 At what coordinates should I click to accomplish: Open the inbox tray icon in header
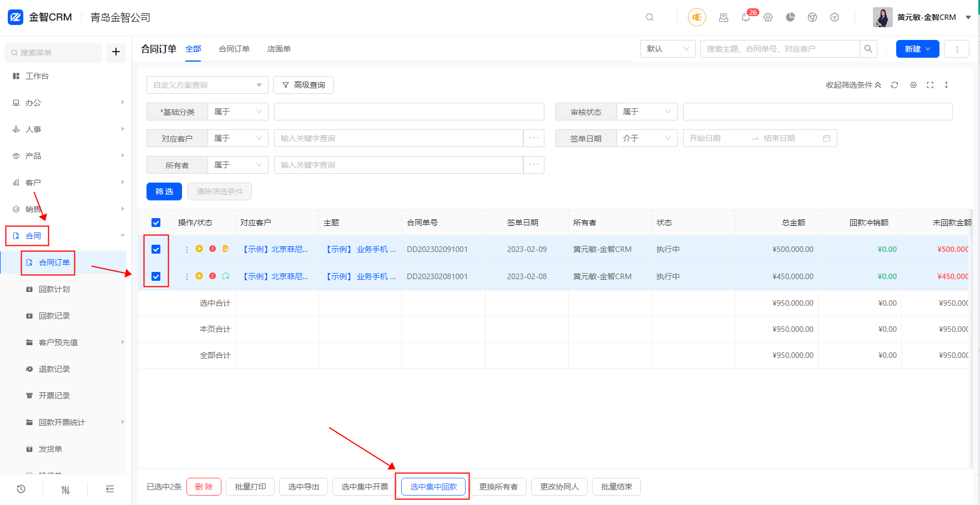coord(724,17)
